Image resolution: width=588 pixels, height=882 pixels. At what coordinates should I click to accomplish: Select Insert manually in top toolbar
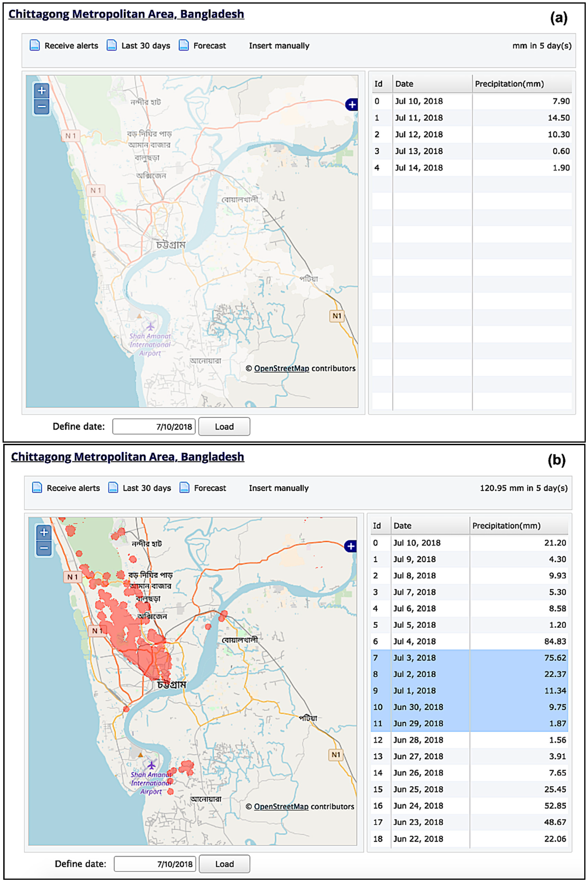tap(279, 46)
